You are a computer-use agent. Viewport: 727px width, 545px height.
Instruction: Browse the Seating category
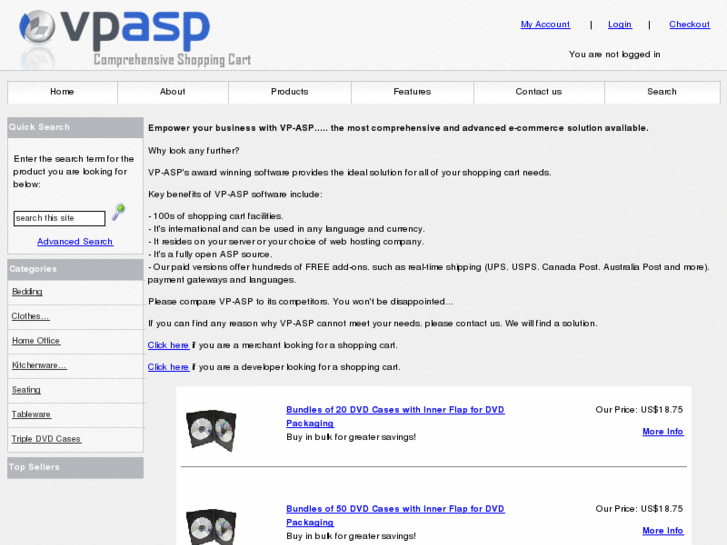26,390
